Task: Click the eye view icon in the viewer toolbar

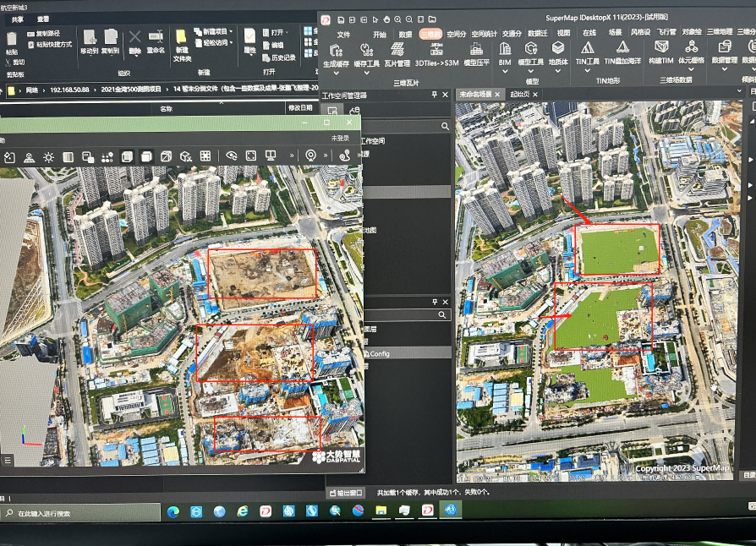Action: pos(232,156)
